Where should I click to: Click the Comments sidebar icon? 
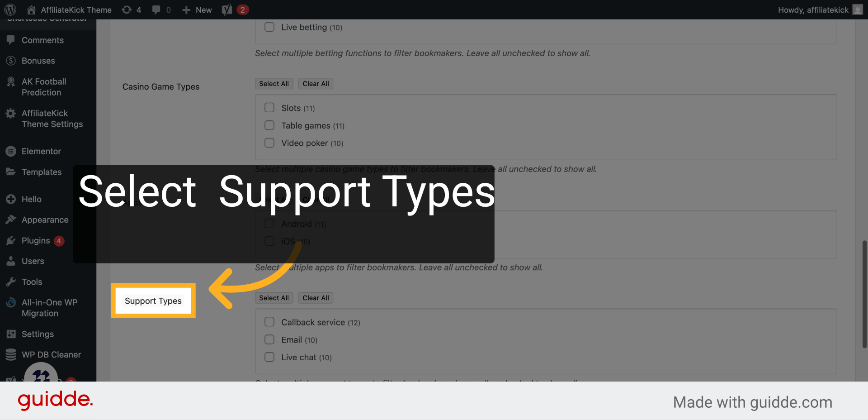point(11,40)
